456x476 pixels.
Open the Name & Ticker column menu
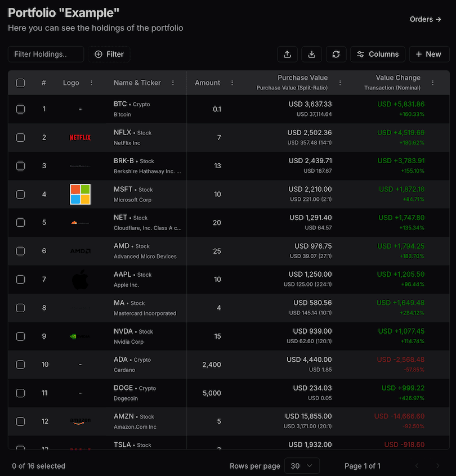click(x=173, y=83)
